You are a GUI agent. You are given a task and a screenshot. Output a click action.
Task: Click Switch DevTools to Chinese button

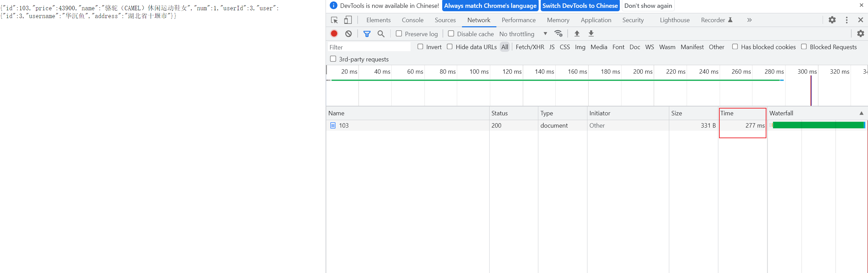click(x=580, y=6)
